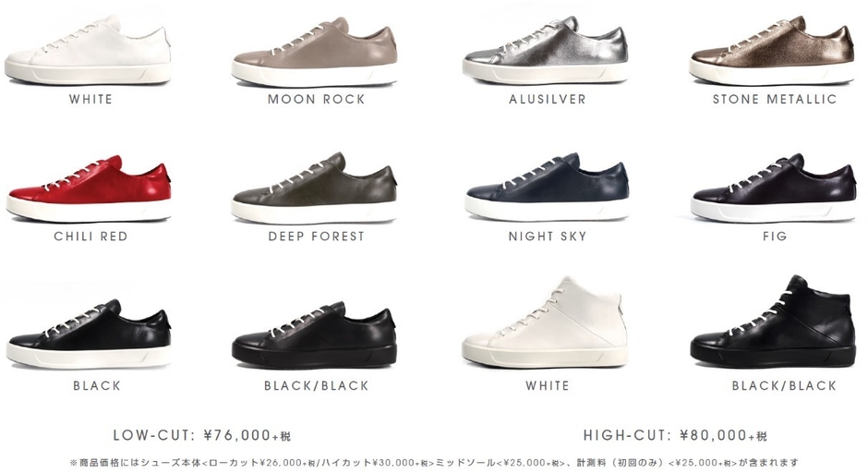The height and width of the screenshot is (474, 868).
Task: Select the Chili Red sneaker
Action: click(89, 188)
